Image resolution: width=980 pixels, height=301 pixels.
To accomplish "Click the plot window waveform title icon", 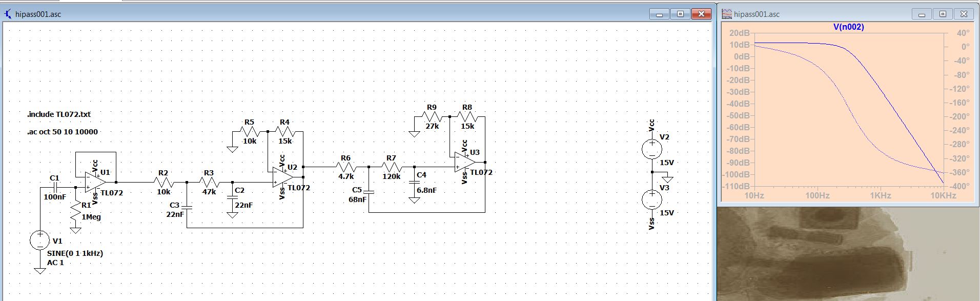I will [727, 14].
